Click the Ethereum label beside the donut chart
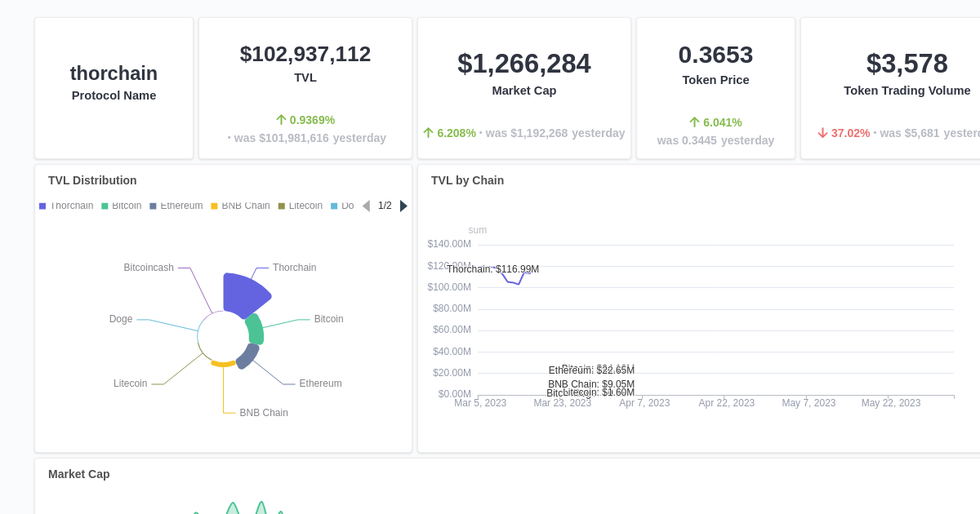This screenshot has height=514, width=980. (321, 383)
